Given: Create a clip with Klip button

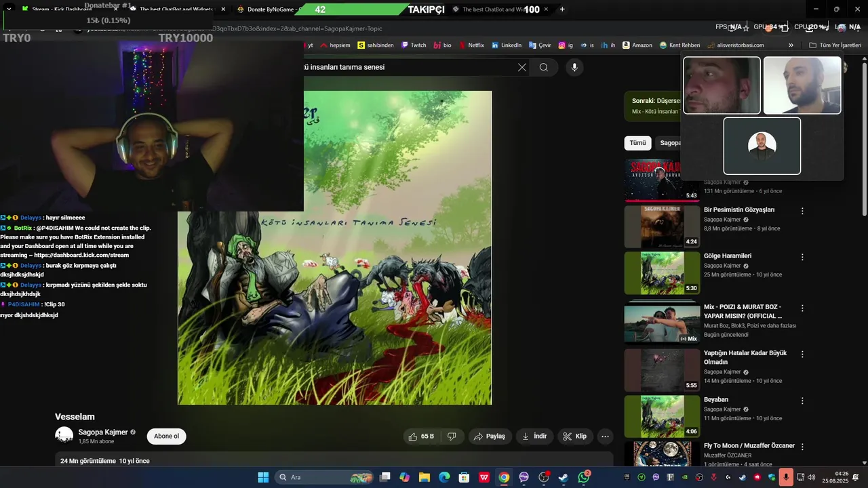Looking at the screenshot, I should point(575,436).
